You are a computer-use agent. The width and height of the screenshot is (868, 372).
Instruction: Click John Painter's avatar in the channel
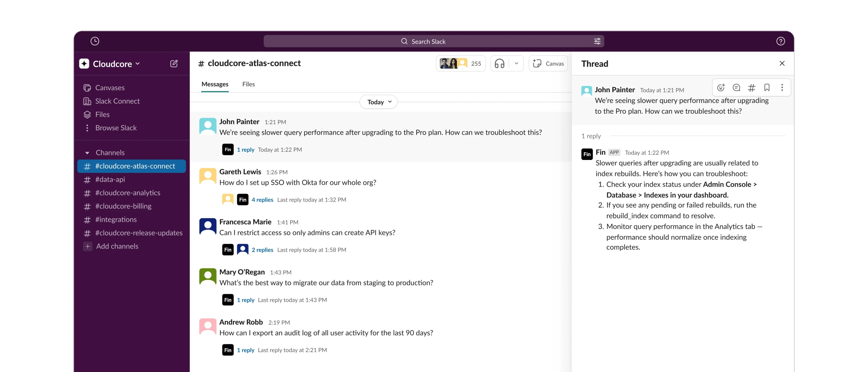[208, 126]
